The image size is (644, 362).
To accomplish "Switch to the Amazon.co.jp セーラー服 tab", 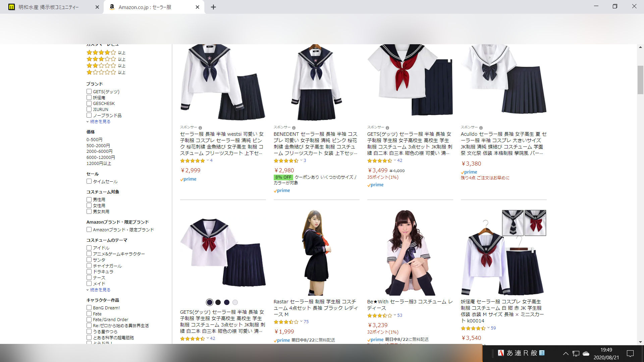I will 154,7.
